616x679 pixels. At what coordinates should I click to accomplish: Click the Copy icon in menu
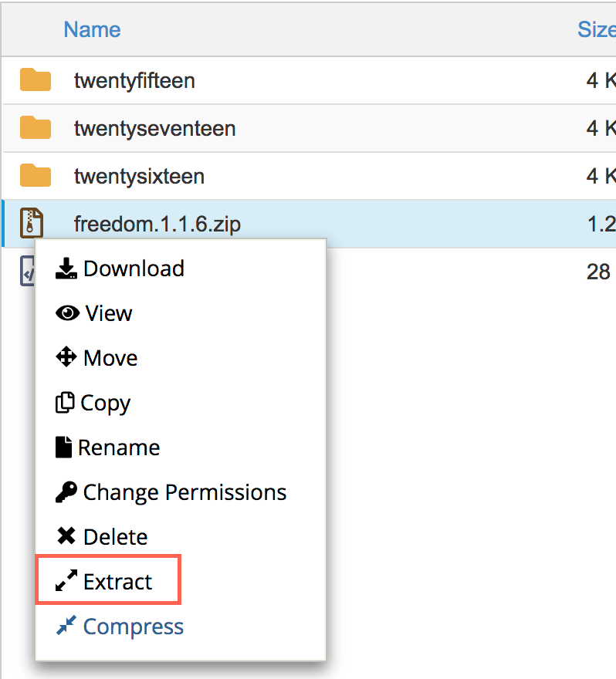coord(65,403)
